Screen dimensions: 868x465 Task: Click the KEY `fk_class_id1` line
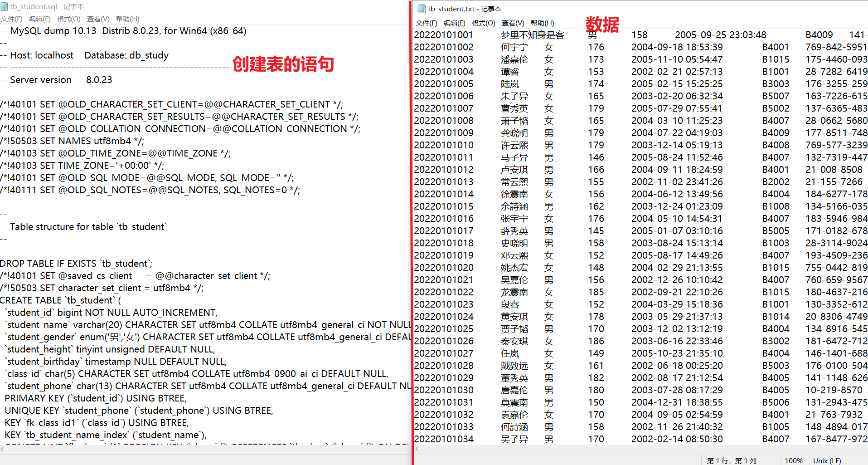[97, 423]
